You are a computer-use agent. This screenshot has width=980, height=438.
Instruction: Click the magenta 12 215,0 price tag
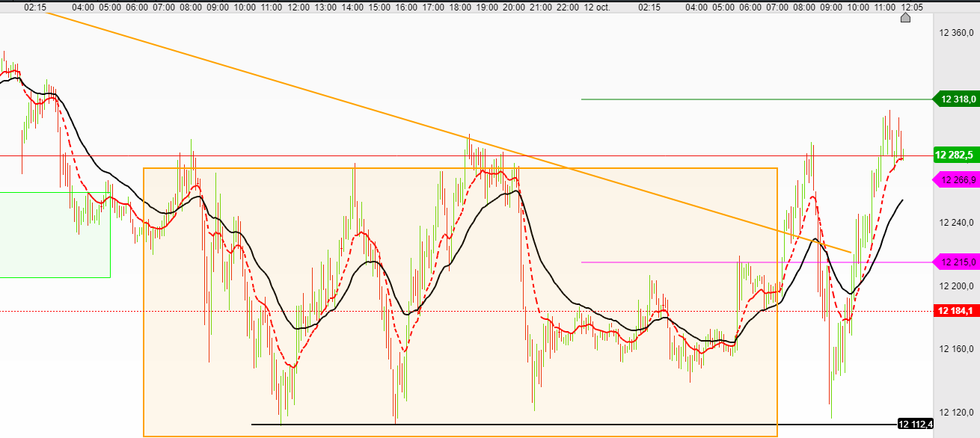tap(955, 262)
